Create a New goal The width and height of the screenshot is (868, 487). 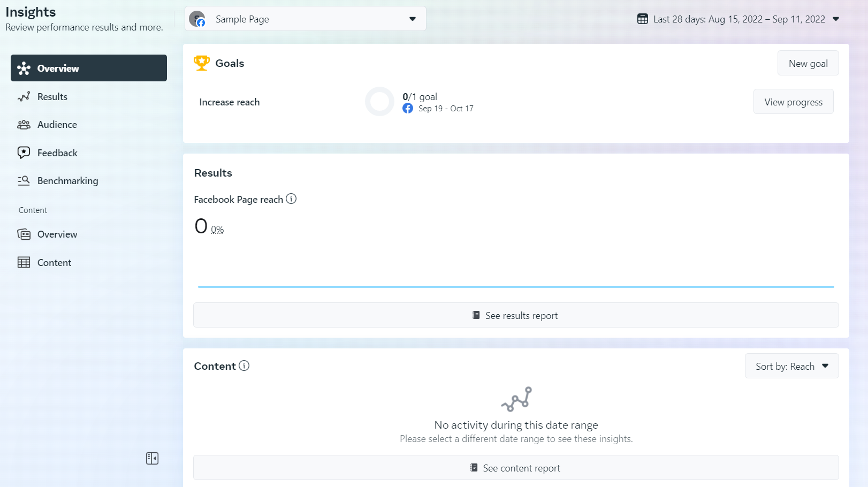click(808, 63)
